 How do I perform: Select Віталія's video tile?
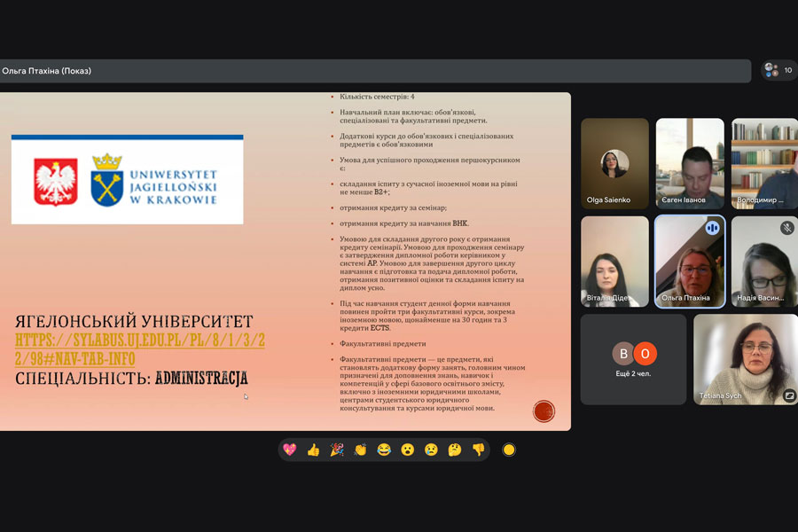point(614,262)
